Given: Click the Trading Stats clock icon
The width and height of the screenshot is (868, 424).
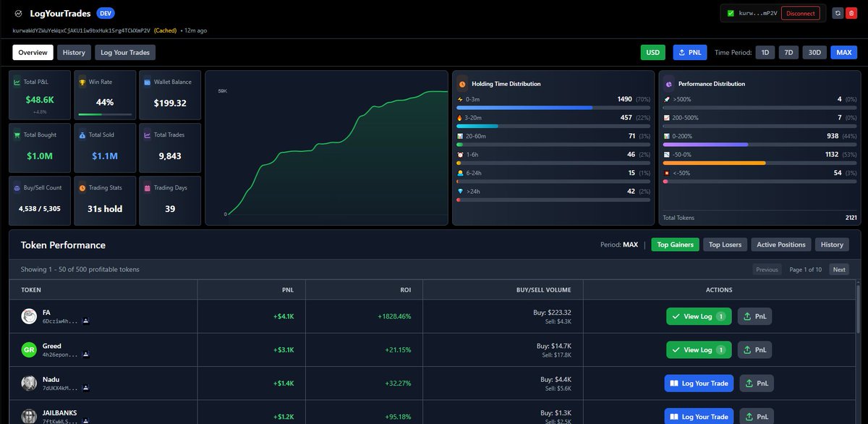Looking at the screenshot, I should (x=82, y=187).
